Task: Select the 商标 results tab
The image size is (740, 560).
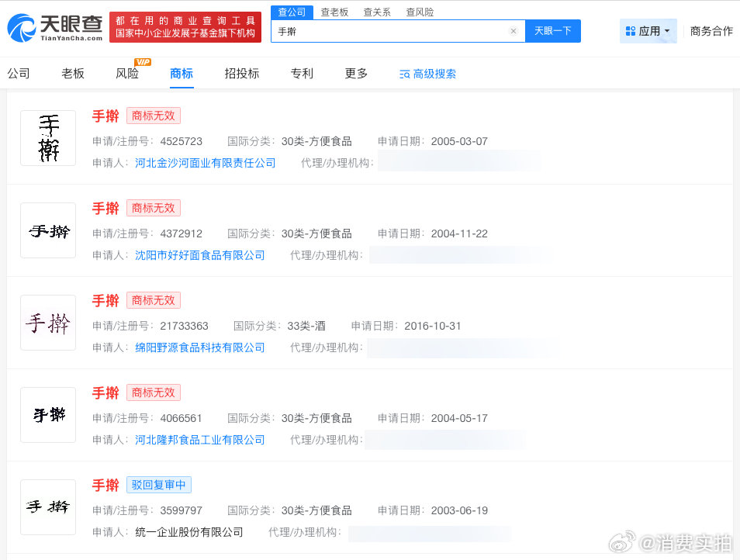Action: [x=182, y=74]
